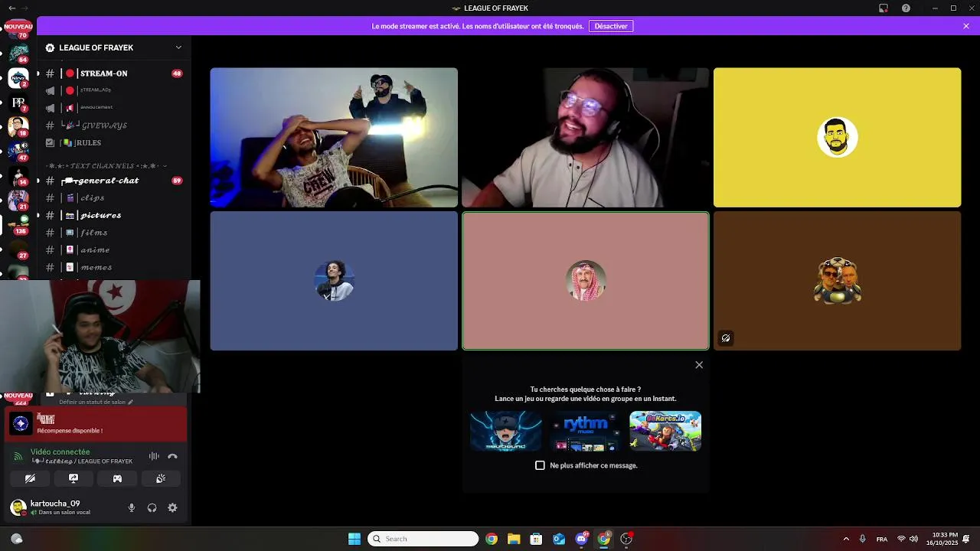Collapse the TEXT CHANNELS category
This screenshot has height=551, width=980.
(x=106, y=166)
